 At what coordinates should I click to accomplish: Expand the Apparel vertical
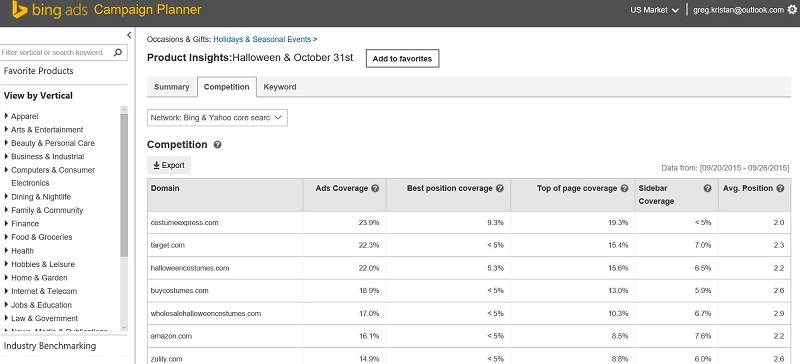[x=6, y=116]
